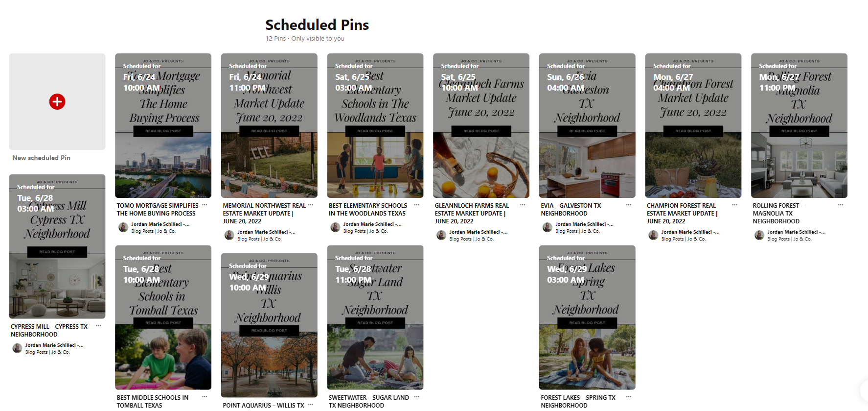
Task: Click Jordan Marie Schilleci name under Rolling Forest
Action: point(796,232)
